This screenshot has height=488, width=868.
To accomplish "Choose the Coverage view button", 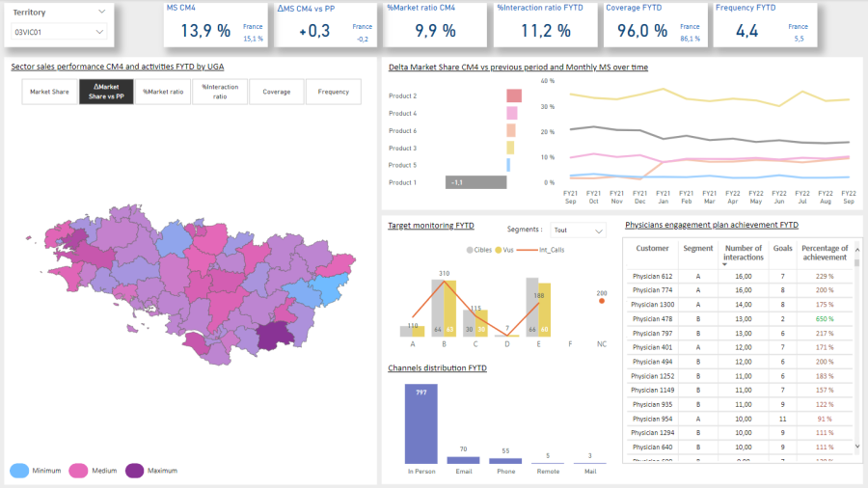I will click(276, 92).
